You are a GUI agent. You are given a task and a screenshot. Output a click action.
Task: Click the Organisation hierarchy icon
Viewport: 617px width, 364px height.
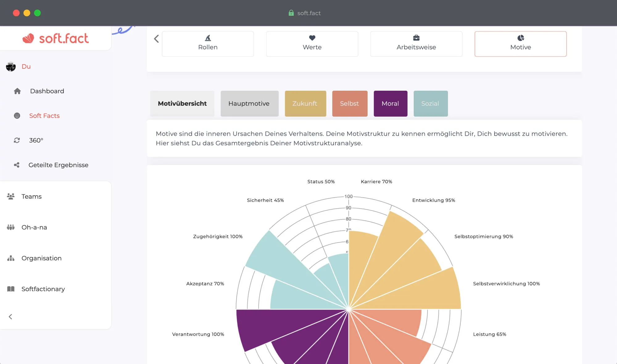[x=11, y=258]
